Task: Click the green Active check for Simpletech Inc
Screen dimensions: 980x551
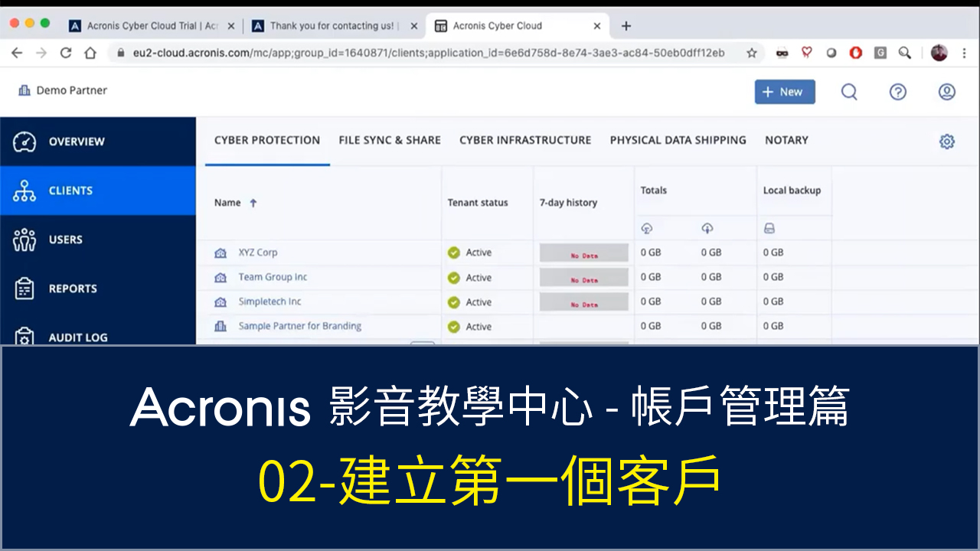Action: [x=454, y=302]
